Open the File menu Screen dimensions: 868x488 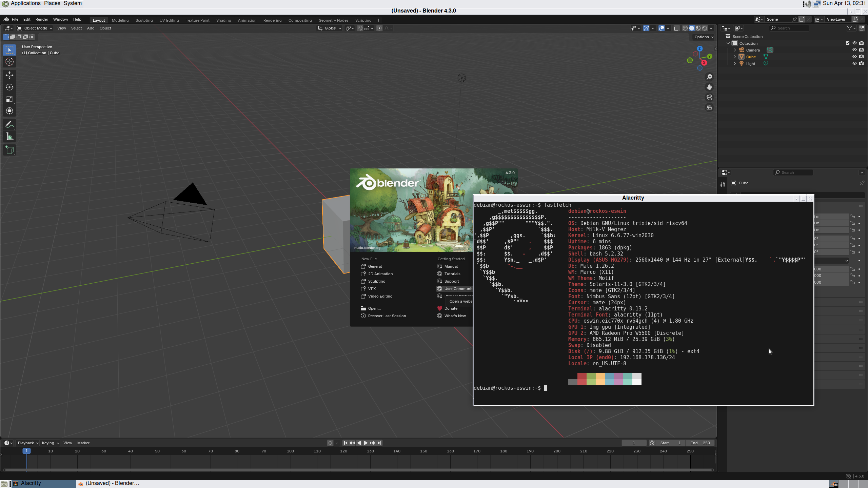coord(15,19)
